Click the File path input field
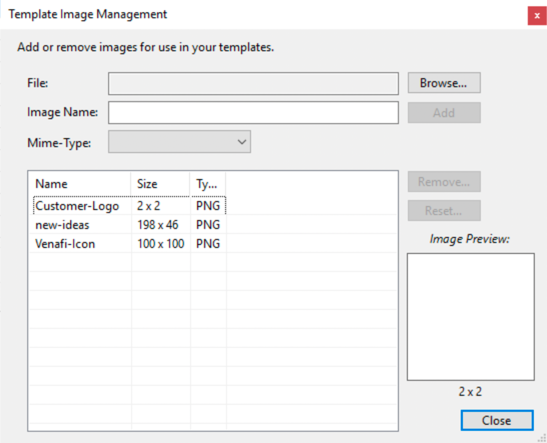The width and height of the screenshot is (547, 443). pyautogui.click(x=253, y=84)
